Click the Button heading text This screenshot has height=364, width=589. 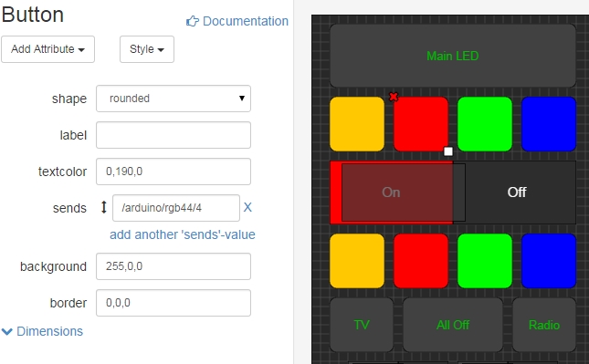[x=33, y=15]
